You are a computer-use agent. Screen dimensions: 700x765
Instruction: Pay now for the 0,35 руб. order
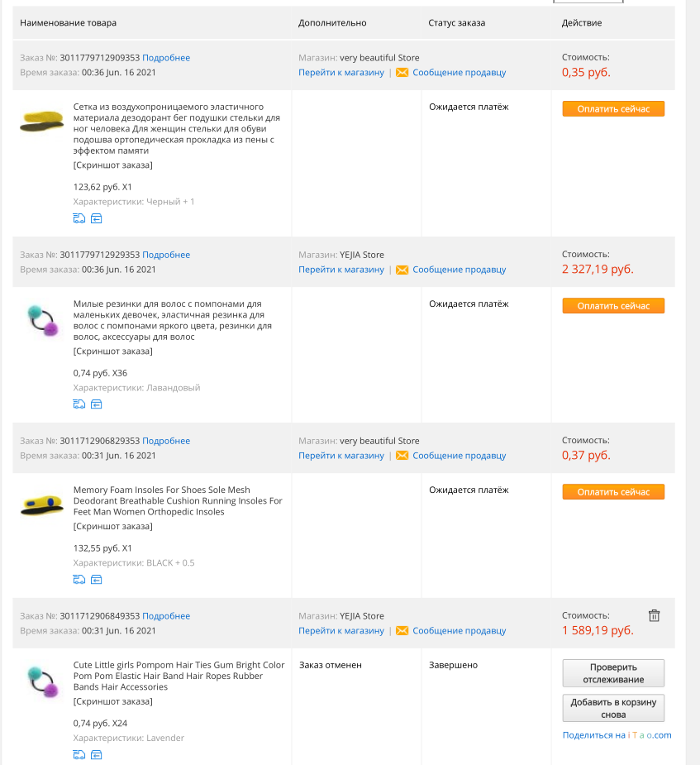[613, 109]
